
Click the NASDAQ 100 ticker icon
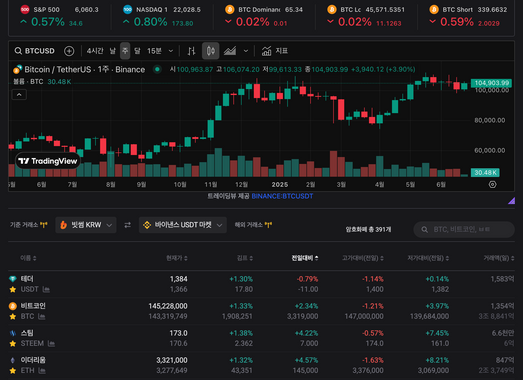[x=127, y=9]
